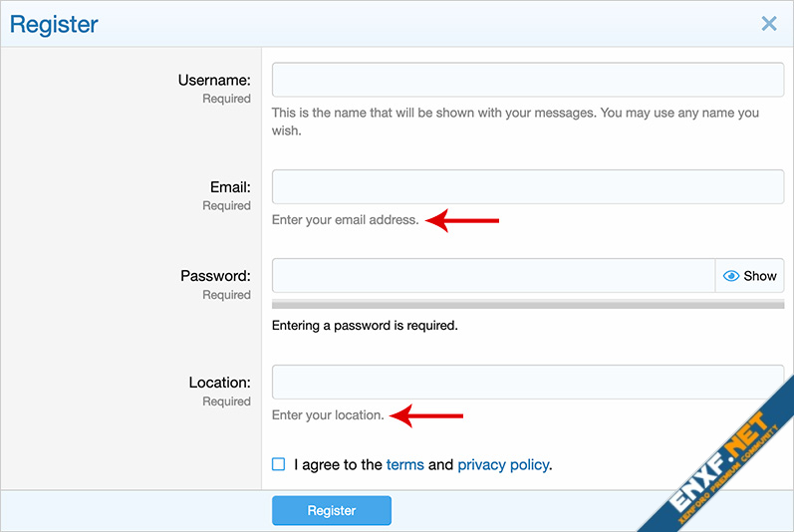The height and width of the screenshot is (532, 794).
Task: Click the Email field label
Action: click(x=230, y=186)
